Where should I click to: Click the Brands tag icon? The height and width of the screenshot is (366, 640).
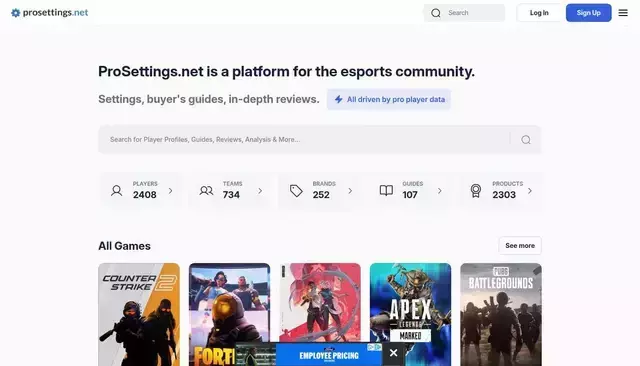coord(296,191)
